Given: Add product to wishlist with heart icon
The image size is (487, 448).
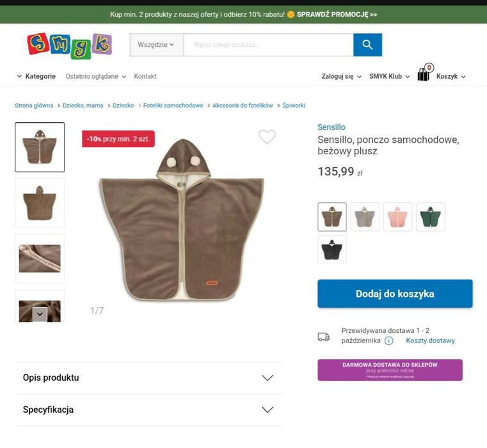Looking at the screenshot, I should tap(267, 137).
